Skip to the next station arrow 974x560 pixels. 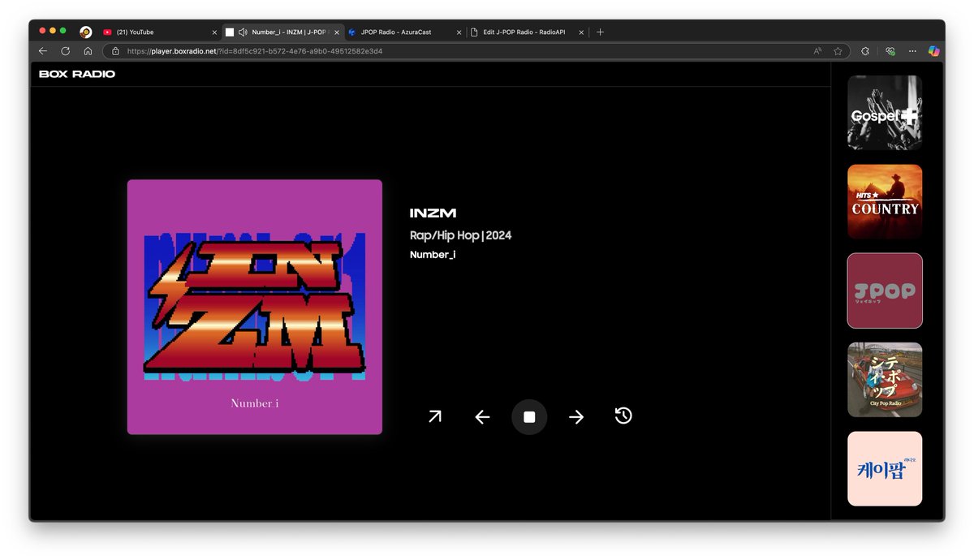click(x=576, y=417)
